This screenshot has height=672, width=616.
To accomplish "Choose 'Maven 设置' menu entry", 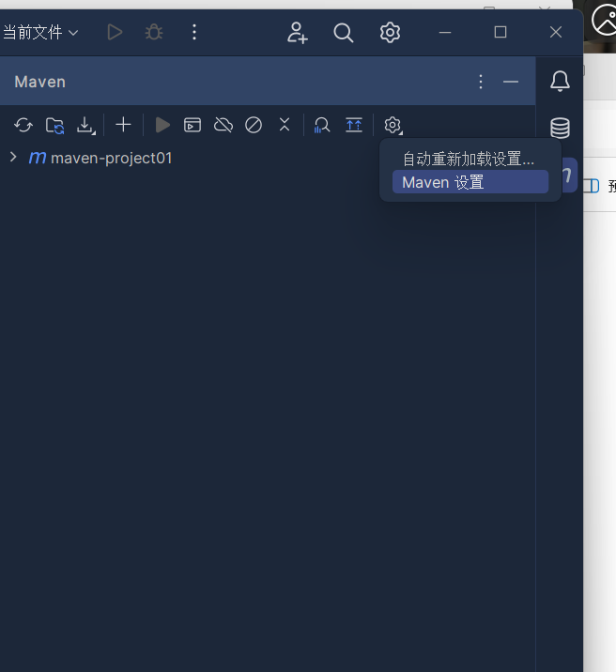I will click(x=470, y=182).
